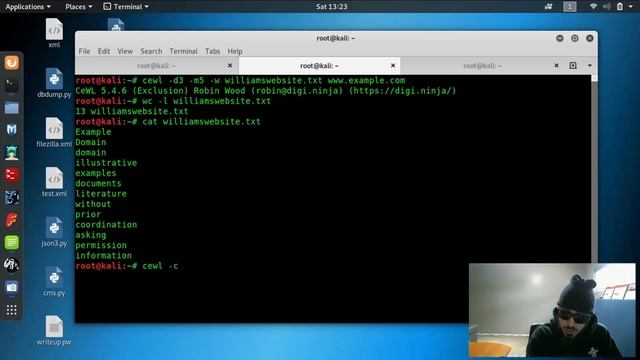Click the 'cewl -c' command prompt line
The image size is (640, 360).
[x=127, y=266]
